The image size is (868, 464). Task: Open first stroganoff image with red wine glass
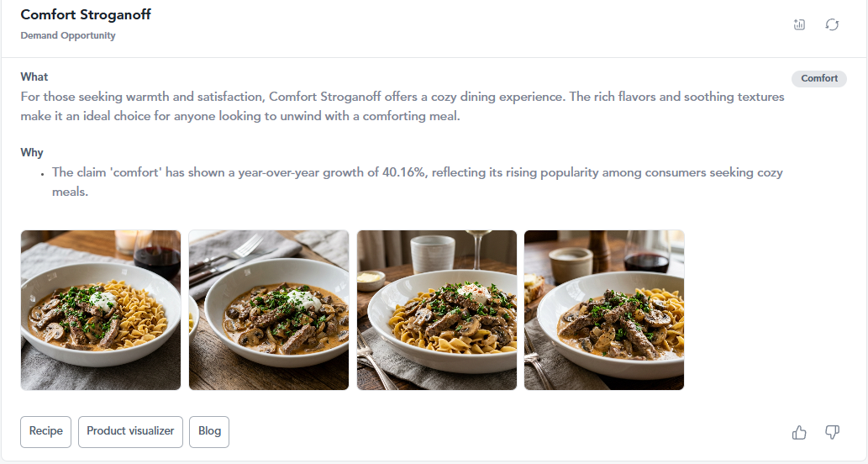pyautogui.click(x=101, y=310)
